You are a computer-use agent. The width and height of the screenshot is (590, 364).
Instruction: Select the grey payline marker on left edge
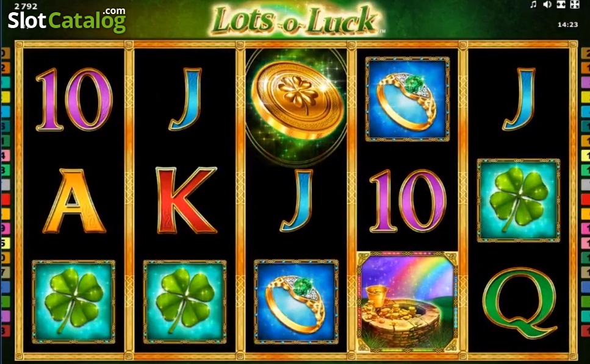coord(5,185)
